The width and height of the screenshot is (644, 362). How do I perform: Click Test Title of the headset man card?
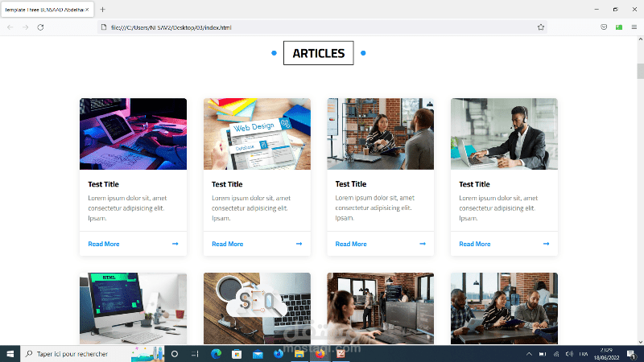(474, 184)
